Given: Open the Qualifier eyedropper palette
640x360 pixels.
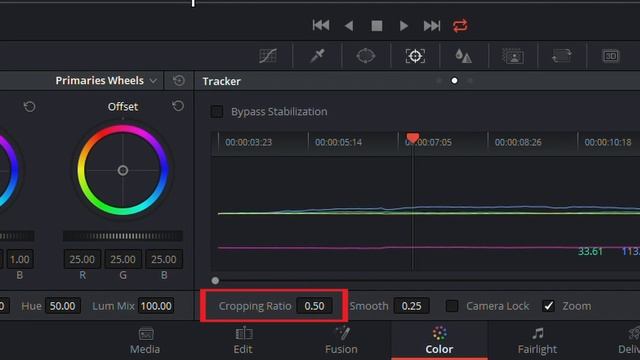Looking at the screenshot, I should (x=317, y=56).
